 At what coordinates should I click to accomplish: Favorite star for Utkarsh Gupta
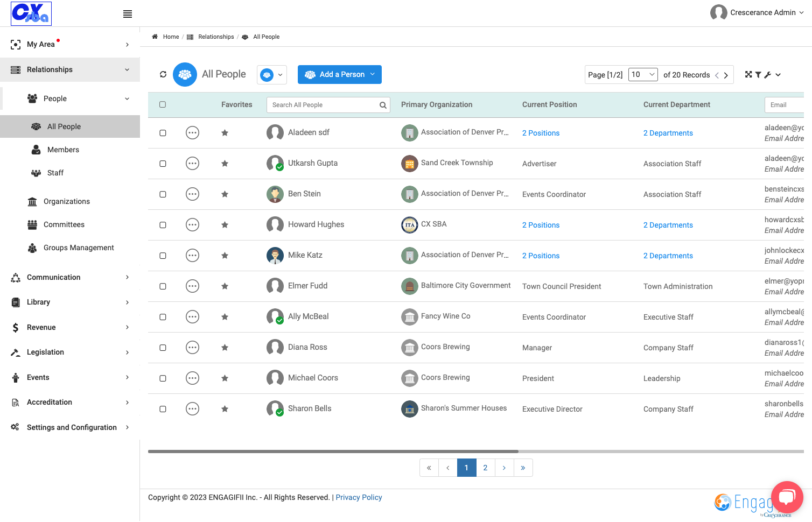tap(225, 163)
